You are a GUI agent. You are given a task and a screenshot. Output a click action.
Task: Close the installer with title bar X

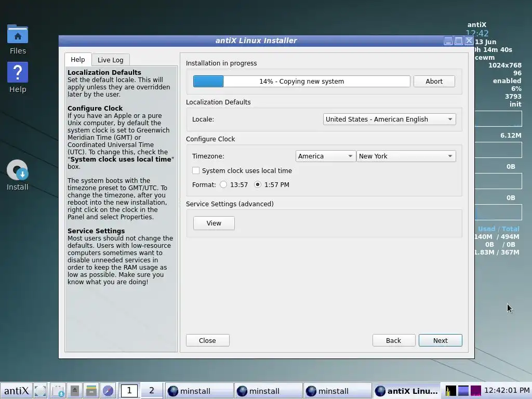pyautogui.click(x=469, y=41)
